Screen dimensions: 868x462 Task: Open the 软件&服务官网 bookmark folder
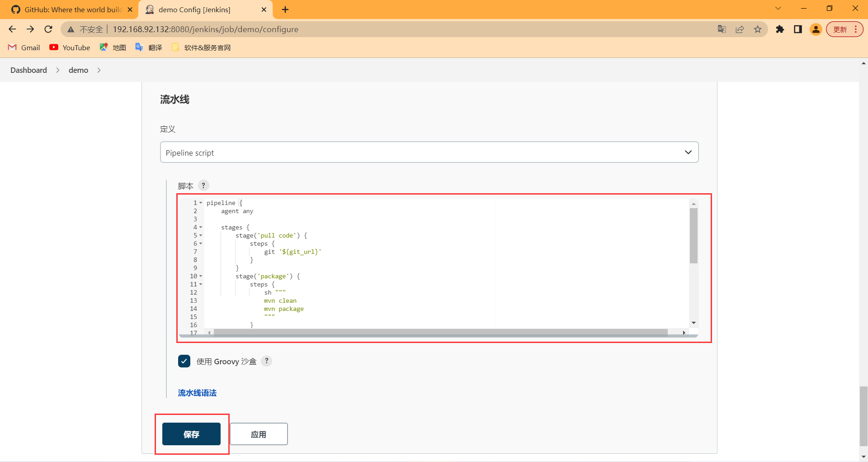pos(202,48)
